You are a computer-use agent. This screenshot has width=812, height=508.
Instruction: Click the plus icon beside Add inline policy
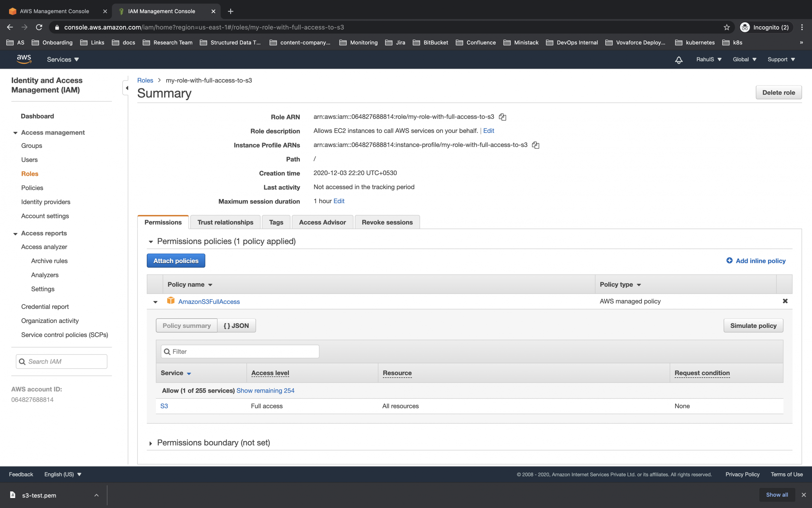729,260
